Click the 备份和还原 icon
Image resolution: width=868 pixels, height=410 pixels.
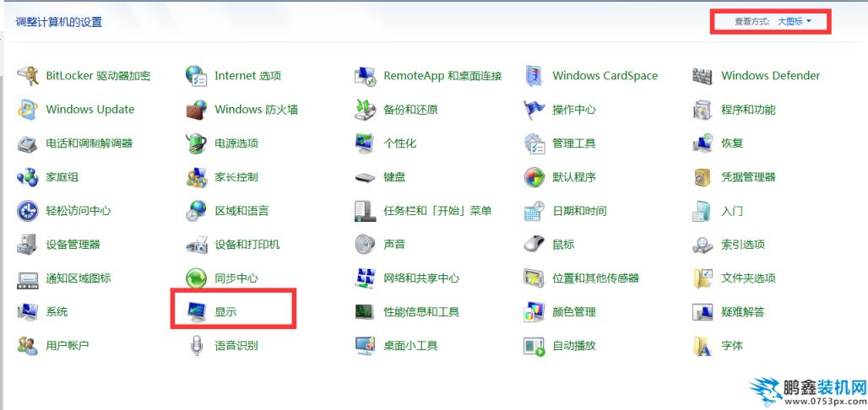tap(365, 110)
